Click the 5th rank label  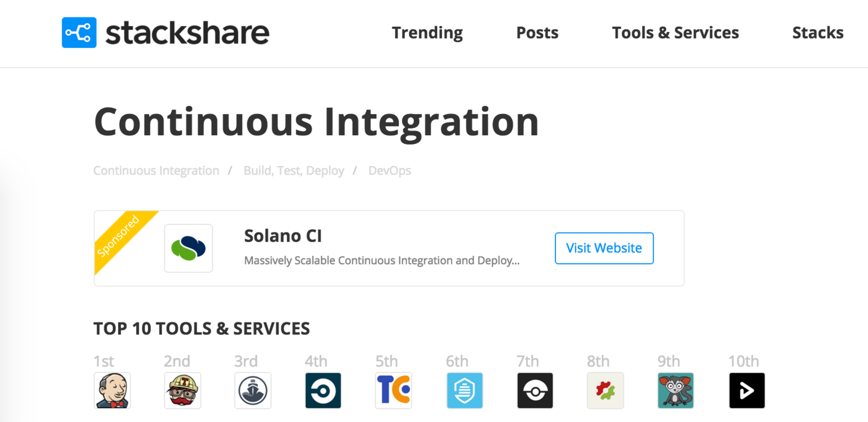coord(387,361)
